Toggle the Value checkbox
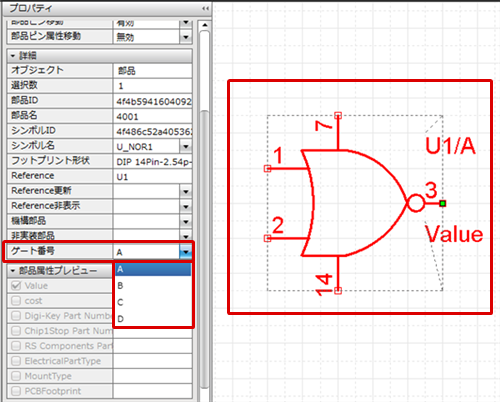500x402 pixels. click(x=16, y=286)
